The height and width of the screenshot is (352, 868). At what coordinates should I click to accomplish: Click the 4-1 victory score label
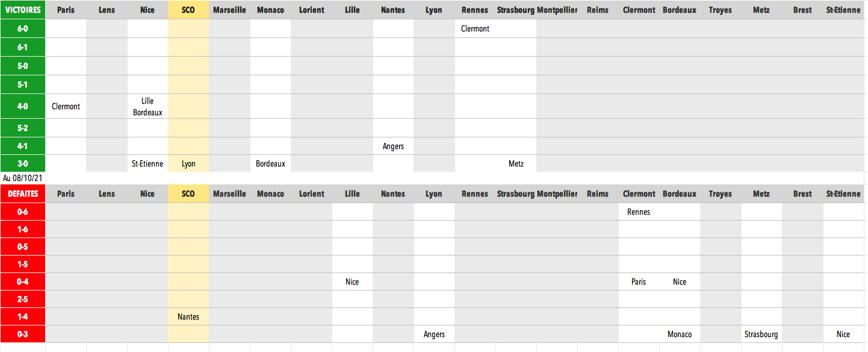(23, 146)
